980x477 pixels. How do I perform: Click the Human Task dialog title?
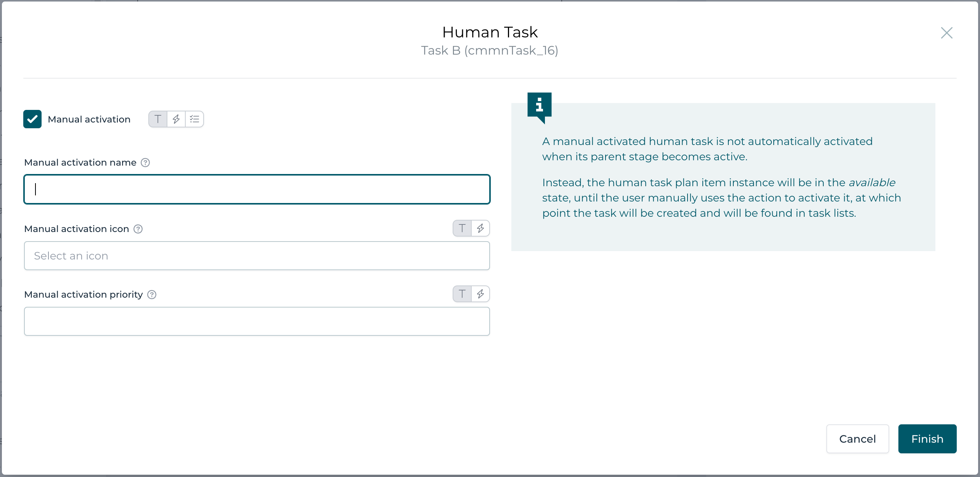pyautogui.click(x=490, y=32)
